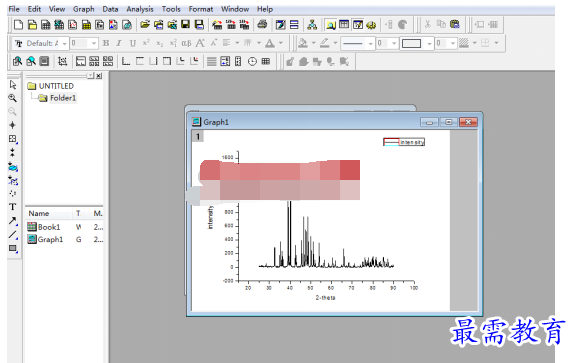Select Folder1 in the project tree

[63, 98]
